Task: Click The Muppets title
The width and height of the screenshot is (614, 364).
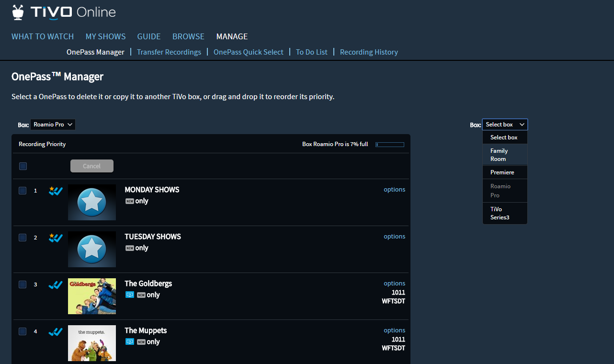Action: click(146, 330)
